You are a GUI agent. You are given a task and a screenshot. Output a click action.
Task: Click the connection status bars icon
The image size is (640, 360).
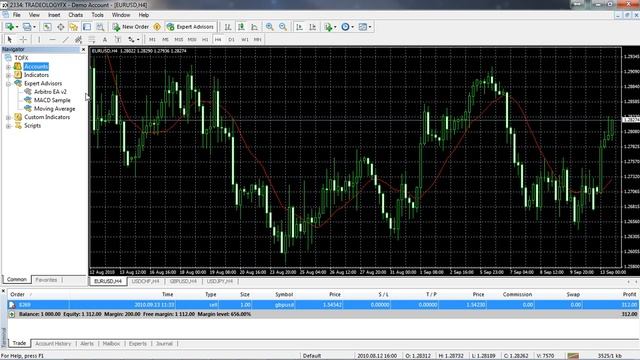point(573,356)
